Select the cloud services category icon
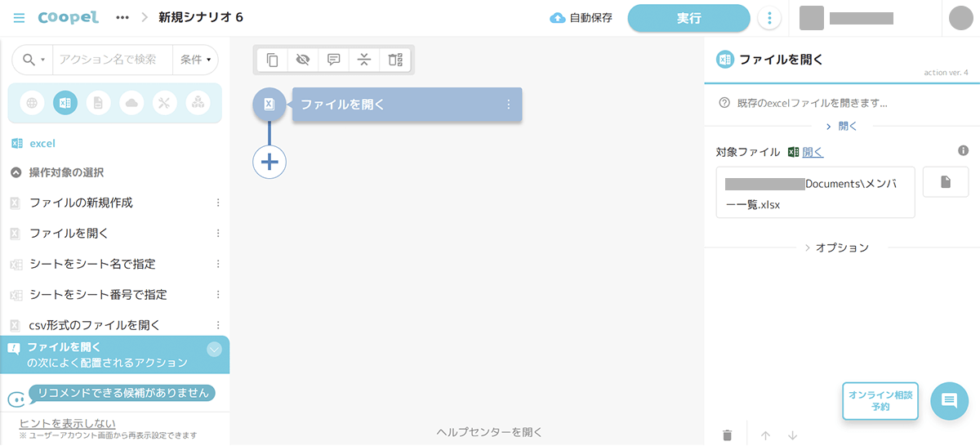Image resolution: width=980 pixels, height=446 pixels. coord(131,103)
